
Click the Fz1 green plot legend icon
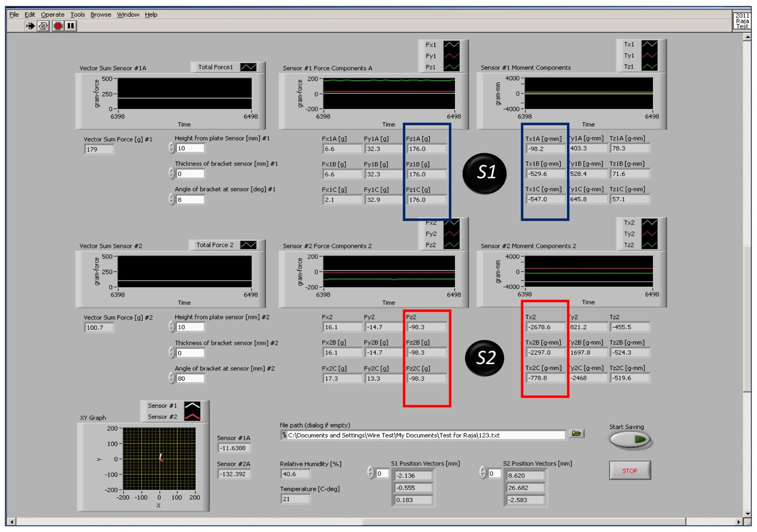(x=451, y=67)
